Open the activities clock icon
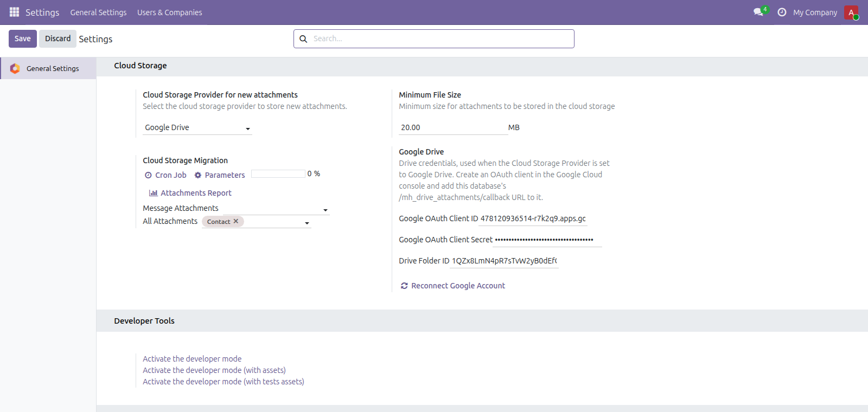This screenshot has width=868, height=412. click(x=782, y=12)
